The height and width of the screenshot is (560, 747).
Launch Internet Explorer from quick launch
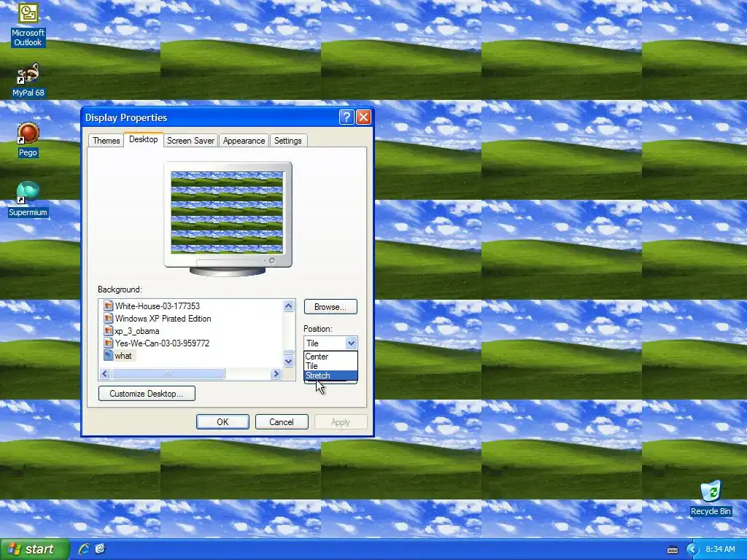pos(84,548)
